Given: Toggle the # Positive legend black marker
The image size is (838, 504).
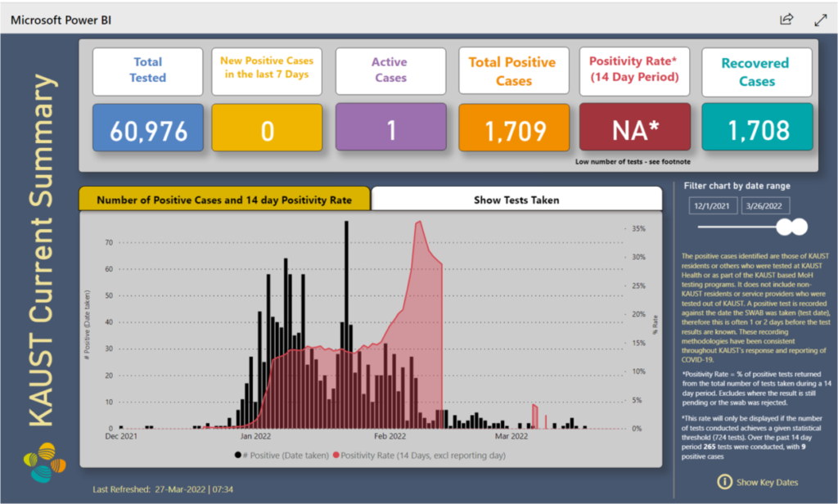Looking at the screenshot, I should (x=238, y=455).
